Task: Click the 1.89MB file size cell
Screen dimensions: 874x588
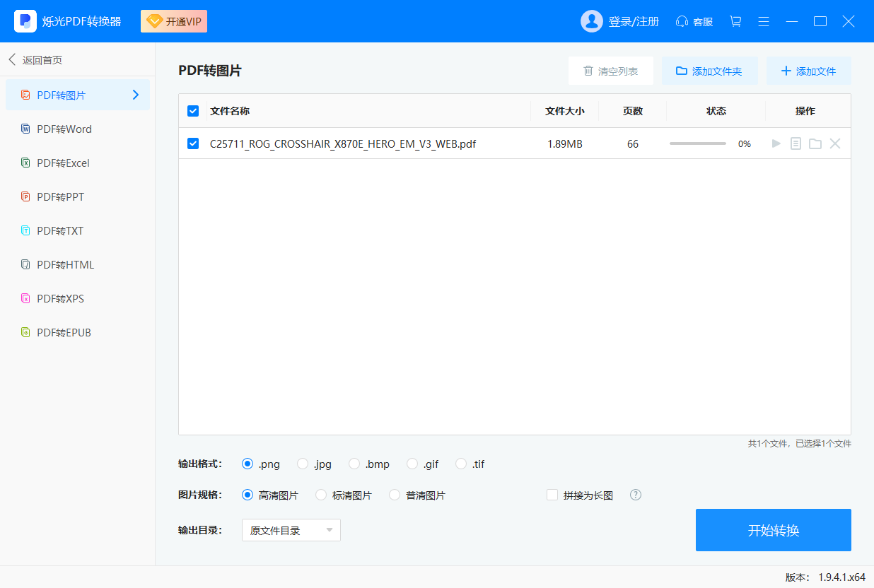Action: [x=565, y=144]
